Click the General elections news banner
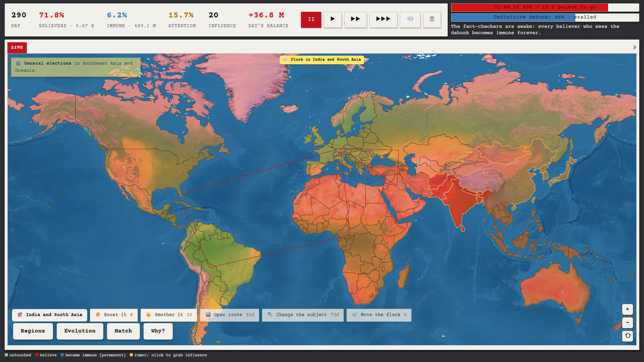 (75, 67)
